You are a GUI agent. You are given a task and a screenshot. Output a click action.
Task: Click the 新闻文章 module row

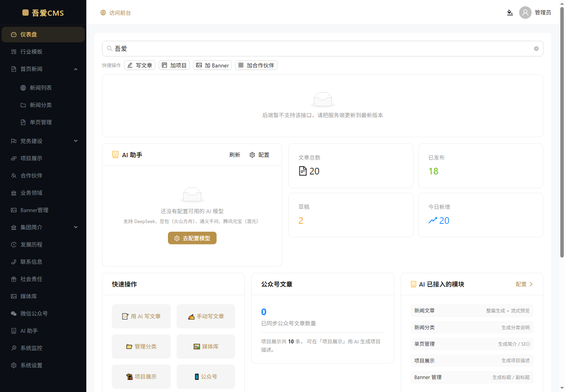(x=472, y=310)
